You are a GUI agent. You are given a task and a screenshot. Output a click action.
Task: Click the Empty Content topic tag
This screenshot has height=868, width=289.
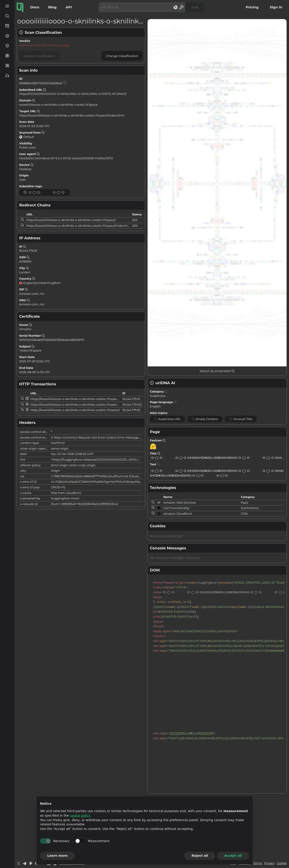pos(205,419)
